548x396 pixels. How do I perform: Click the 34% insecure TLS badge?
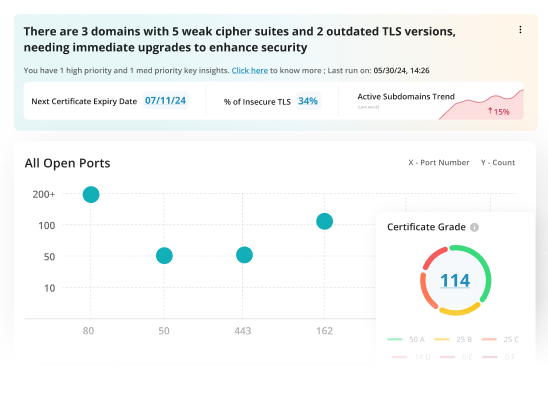coord(308,101)
